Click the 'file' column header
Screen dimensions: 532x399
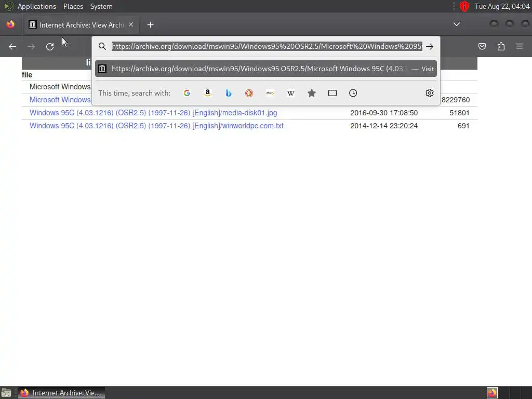coord(27,75)
